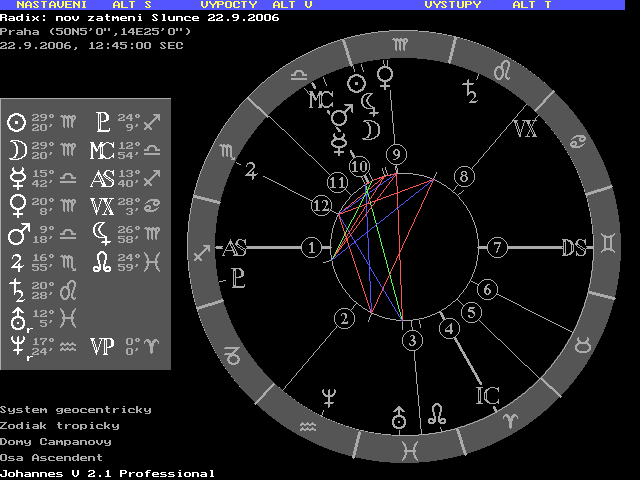Click the North Node symbol in the chart wheel
This screenshot has width=640, height=480.
pos(438,412)
